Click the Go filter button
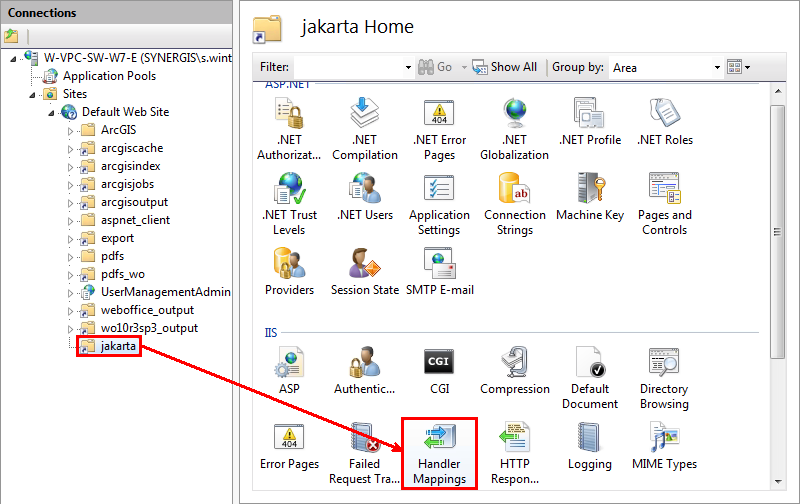 [435, 67]
